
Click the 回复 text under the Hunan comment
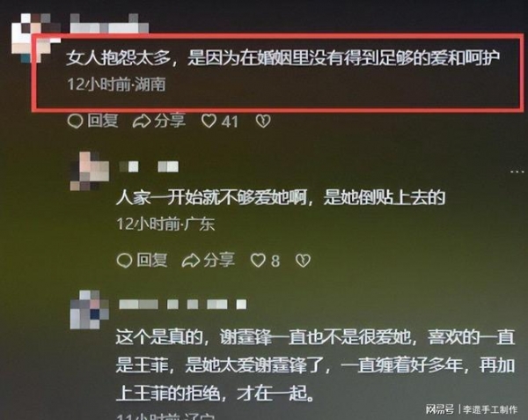point(103,121)
